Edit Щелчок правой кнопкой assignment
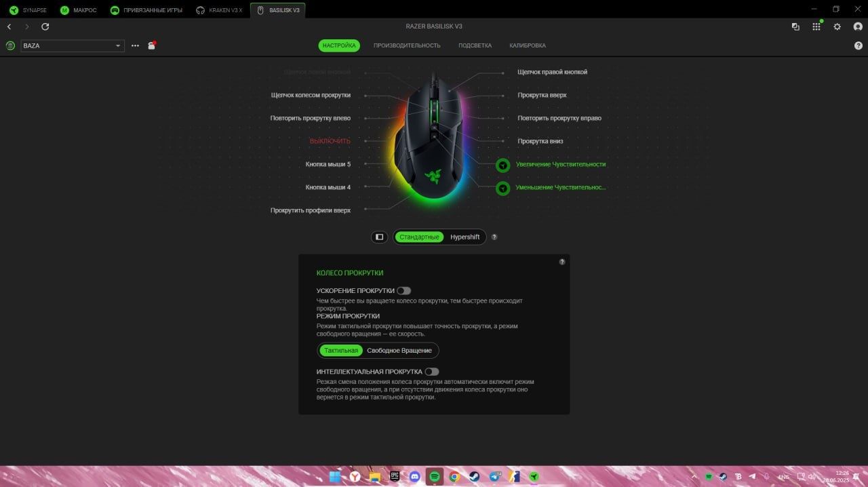The width and height of the screenshot is (868, 487). coord(553,72)
